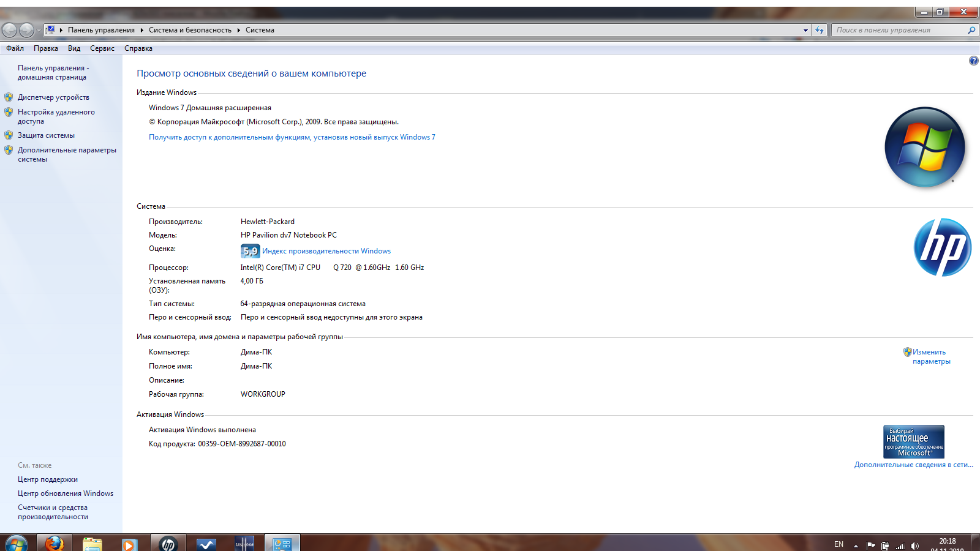Click the refresh button next to address bar
Screen dimensions: 980x551
(820, 30)
